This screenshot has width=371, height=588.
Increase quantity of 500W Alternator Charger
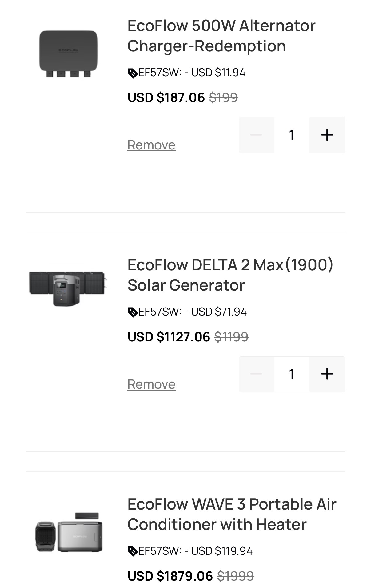point(327,135)
